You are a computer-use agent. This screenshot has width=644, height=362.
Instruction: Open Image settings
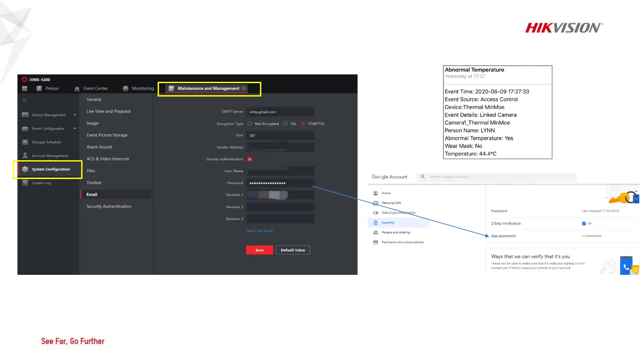(93, 123)
